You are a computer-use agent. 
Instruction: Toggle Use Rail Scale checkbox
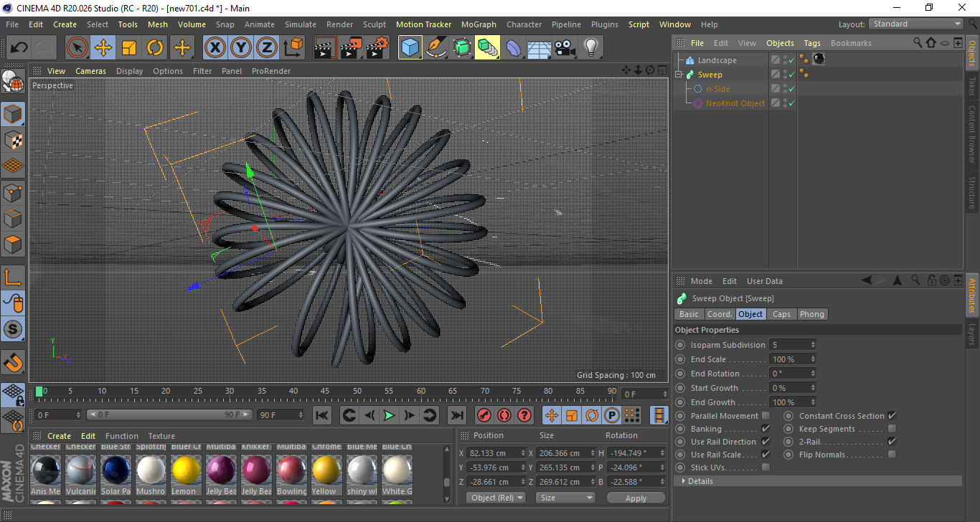(x=765, y=455)
